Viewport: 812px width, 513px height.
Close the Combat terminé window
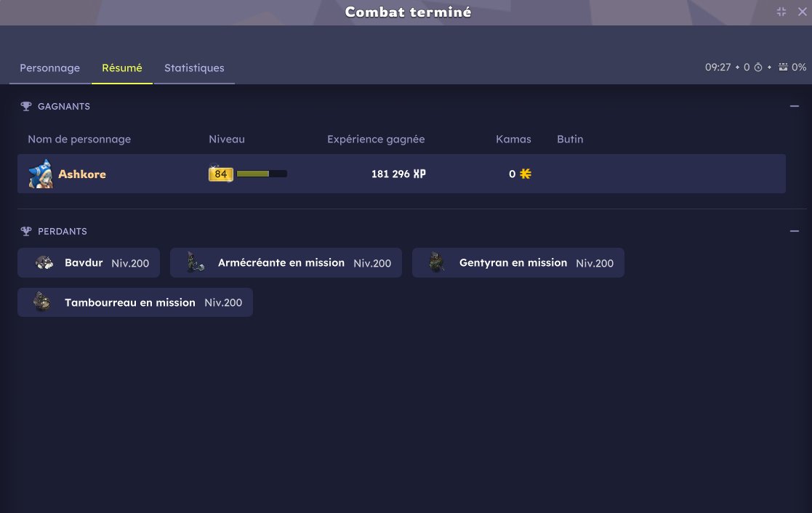coord(802,12)
